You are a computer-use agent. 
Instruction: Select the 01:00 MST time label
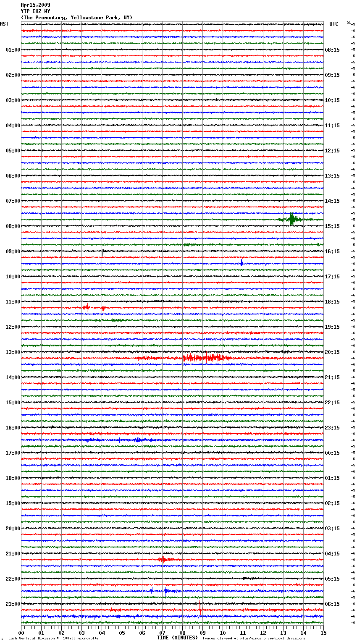[x=13, y=50]
